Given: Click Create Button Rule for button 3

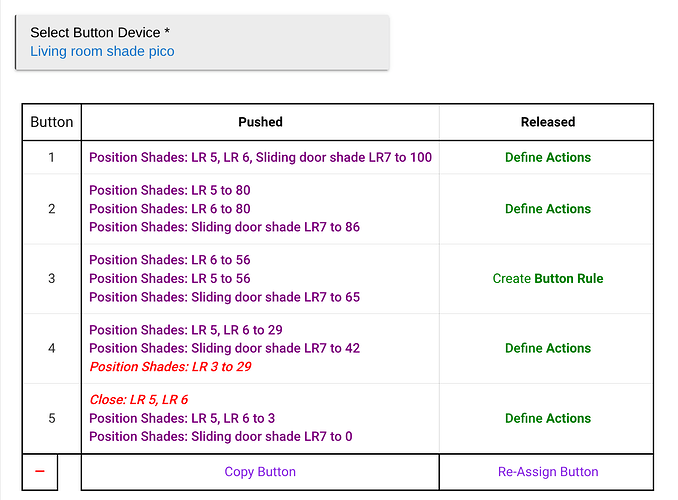Looking at the screenshot, I should (x=547, y=278).
